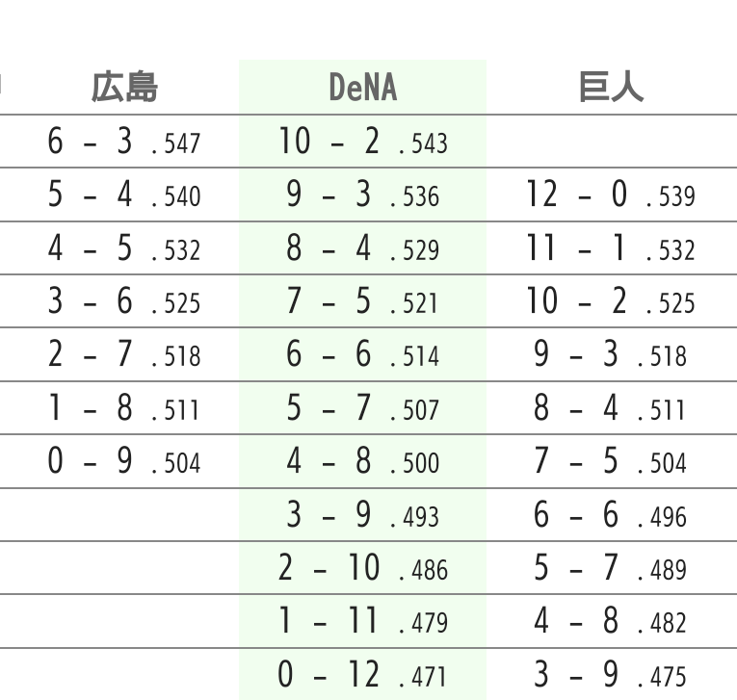Select the DeNA 9 - 3 .536 entry
Viewport: 737px width, 700px height.
[x=363, y=194]
